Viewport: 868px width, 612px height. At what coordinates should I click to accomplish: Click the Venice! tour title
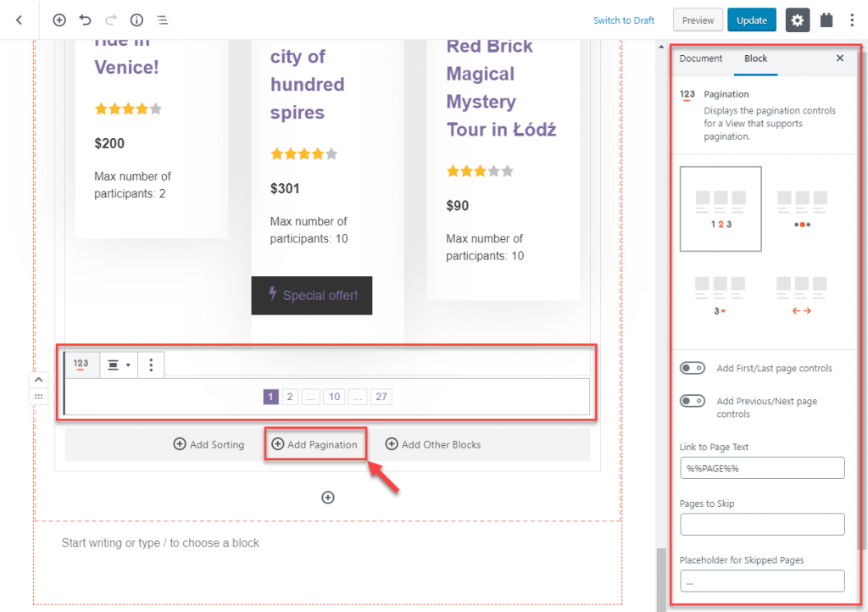(x=126, y=67)
